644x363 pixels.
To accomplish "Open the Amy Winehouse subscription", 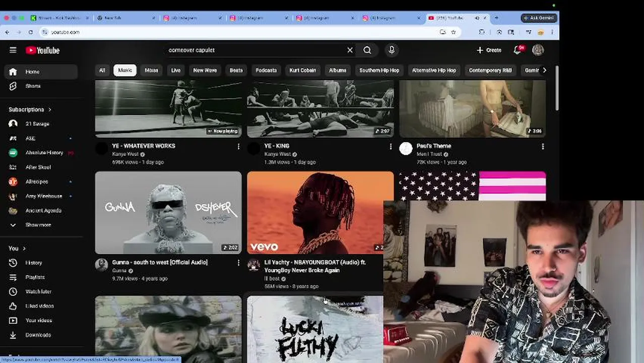I will tap(41, 196).
